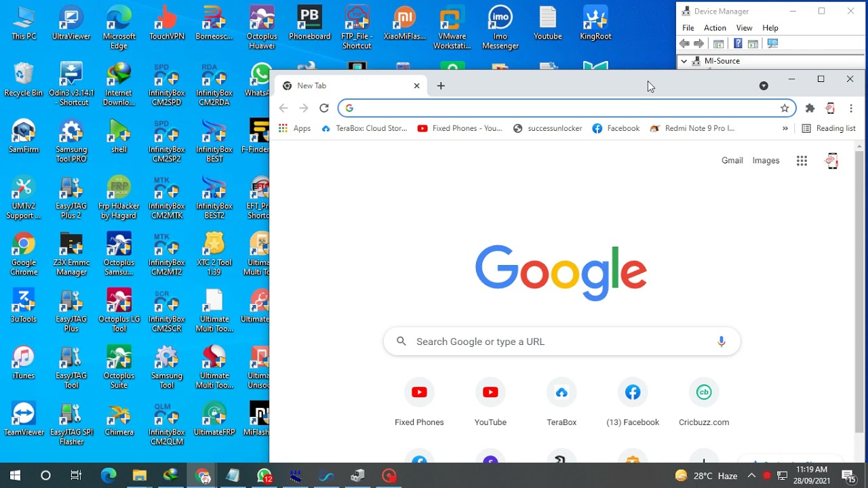Open the Cricbuzz.com shortcut tile
This screenshot has width=868, height=488.
click(704, 403)
